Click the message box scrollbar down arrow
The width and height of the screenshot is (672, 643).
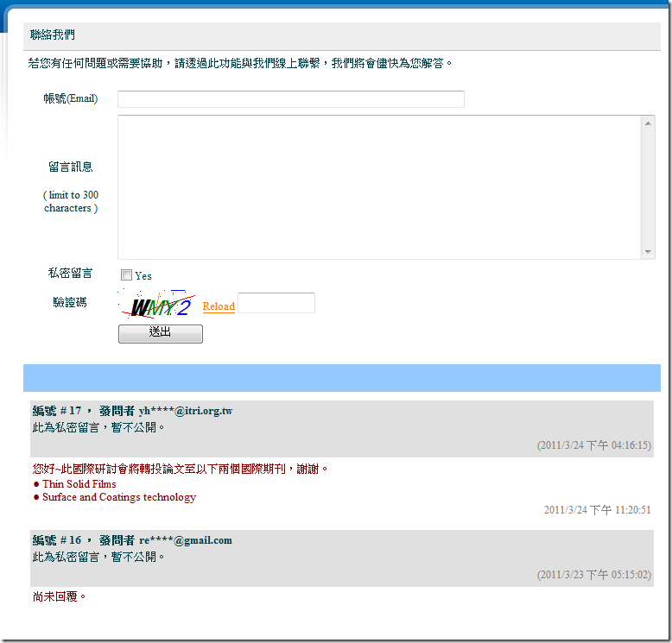tap(648, 251)
